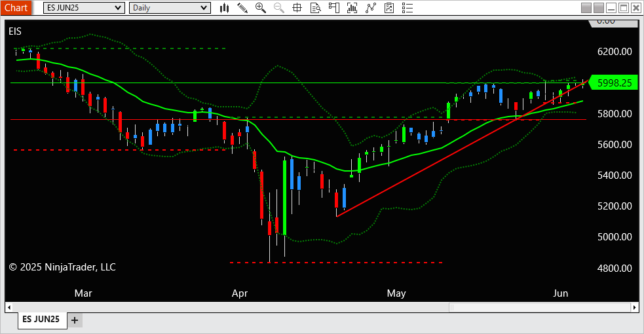
Task: Open the Chart Trader panel icon
Action: pyautogui.click(x=334, y=8)
